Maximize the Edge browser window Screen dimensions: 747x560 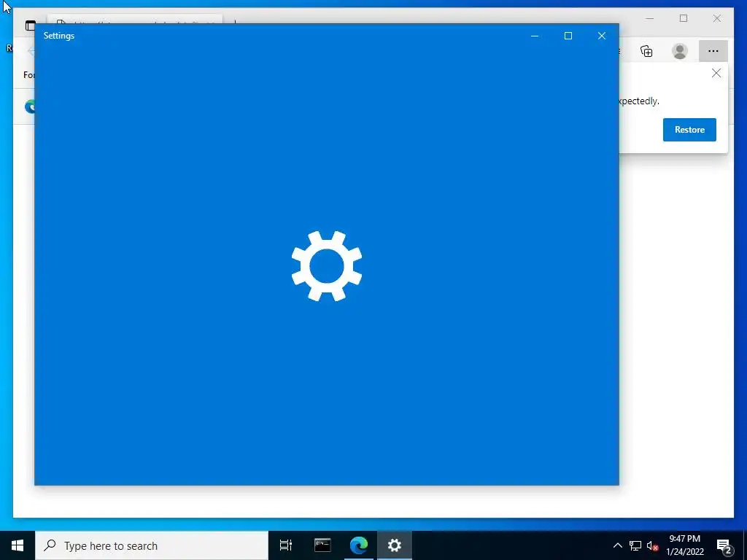(x=684, y=18)
